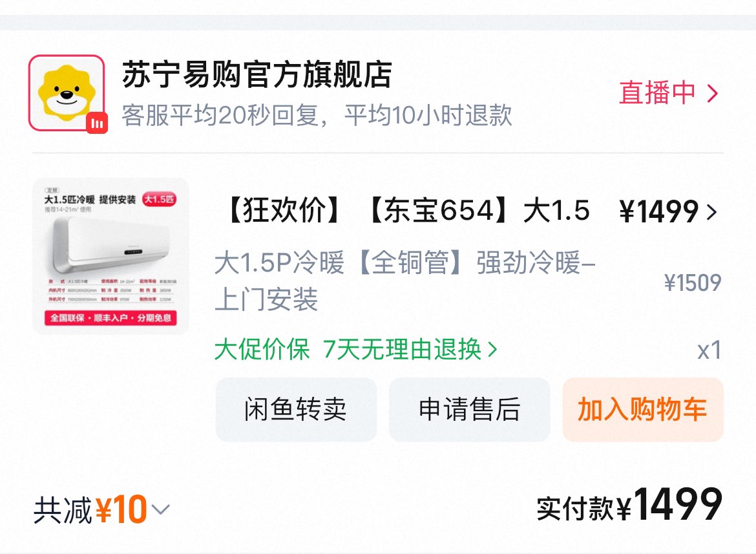Tap the 共减¥10 total discount text

coord(90,509)
